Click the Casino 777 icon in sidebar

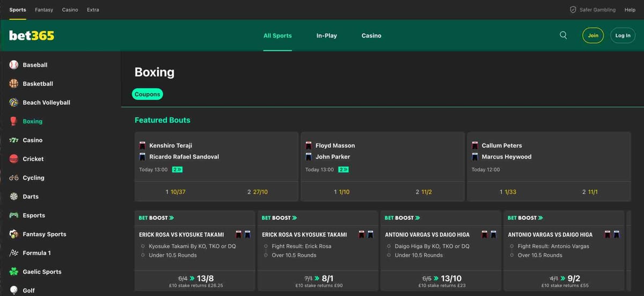[x=14, y=140]
